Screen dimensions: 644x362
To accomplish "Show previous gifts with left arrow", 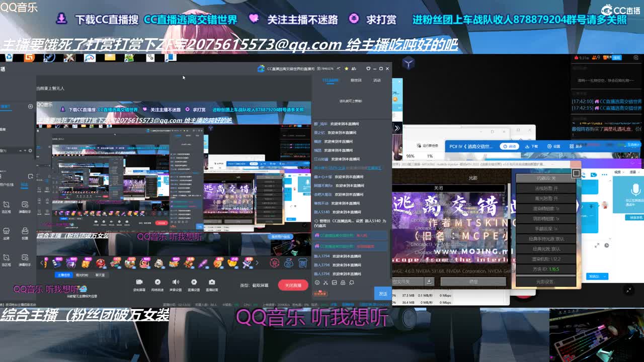I will coord(42,262).
